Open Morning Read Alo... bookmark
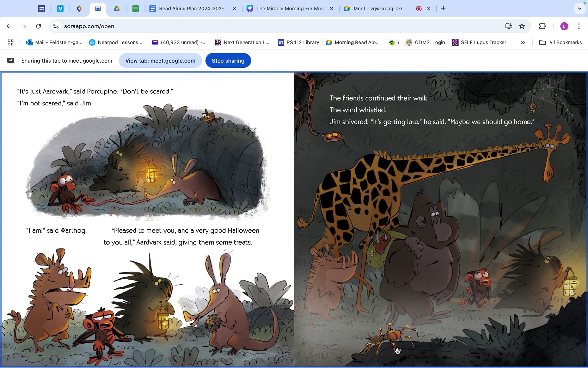This screenshot has height=368, width=588. [x=353, y=42]
